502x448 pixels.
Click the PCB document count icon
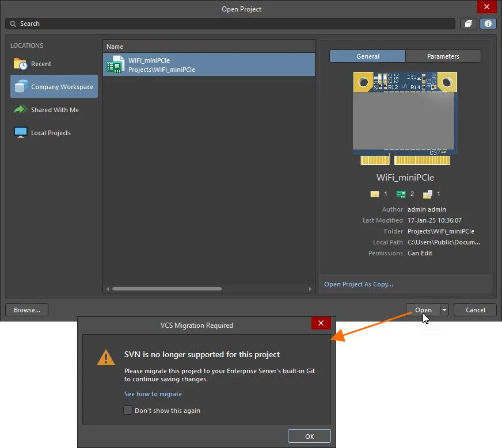point(401,194)
